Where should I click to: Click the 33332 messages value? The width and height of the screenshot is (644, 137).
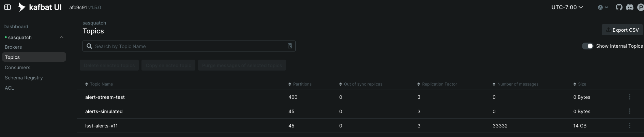[x=500, y=126]
